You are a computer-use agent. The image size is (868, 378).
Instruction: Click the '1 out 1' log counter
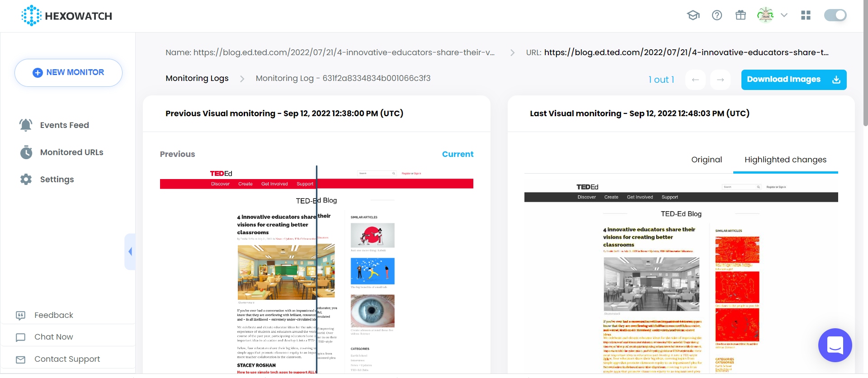[661, 80]
